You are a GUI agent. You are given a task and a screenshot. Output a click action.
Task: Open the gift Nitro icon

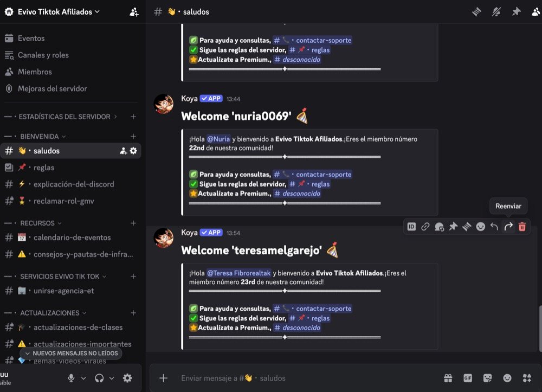point(448,378)
